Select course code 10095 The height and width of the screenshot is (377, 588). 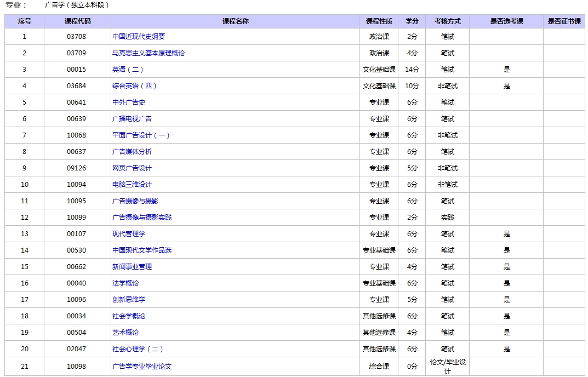click(77, 201)
